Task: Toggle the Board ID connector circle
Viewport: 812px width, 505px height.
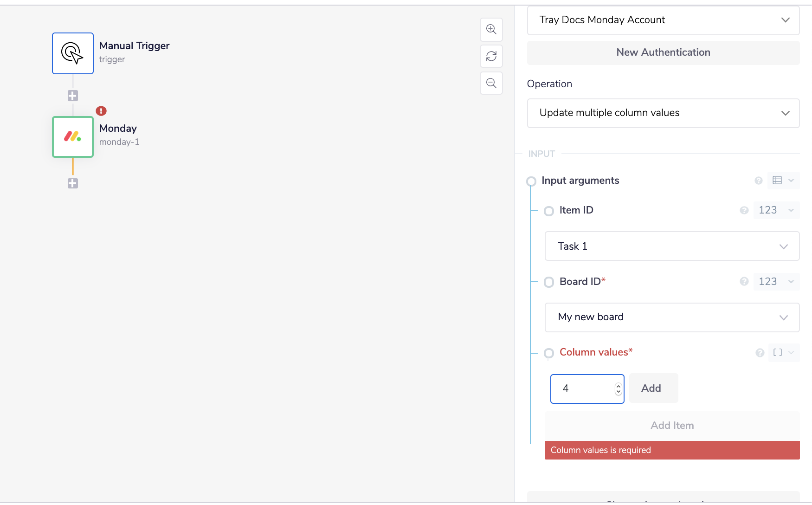Action: [x=549, y=282]
